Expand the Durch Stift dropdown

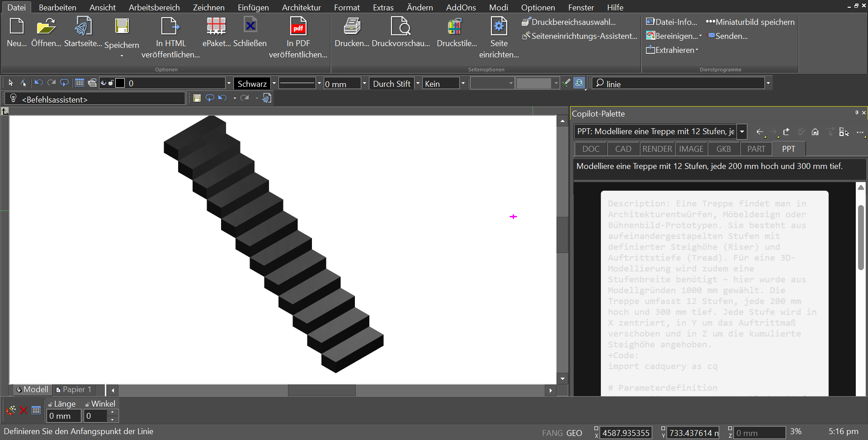[x=417, y=83]
